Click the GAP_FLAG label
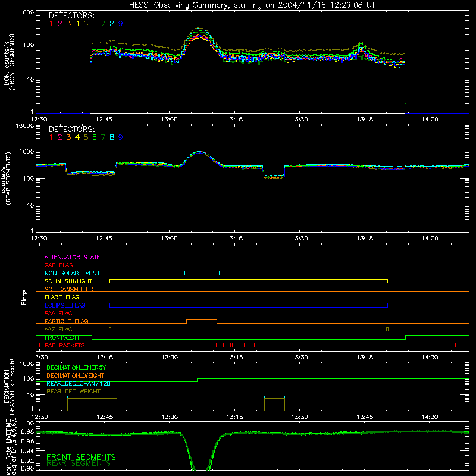 (59, 265)
